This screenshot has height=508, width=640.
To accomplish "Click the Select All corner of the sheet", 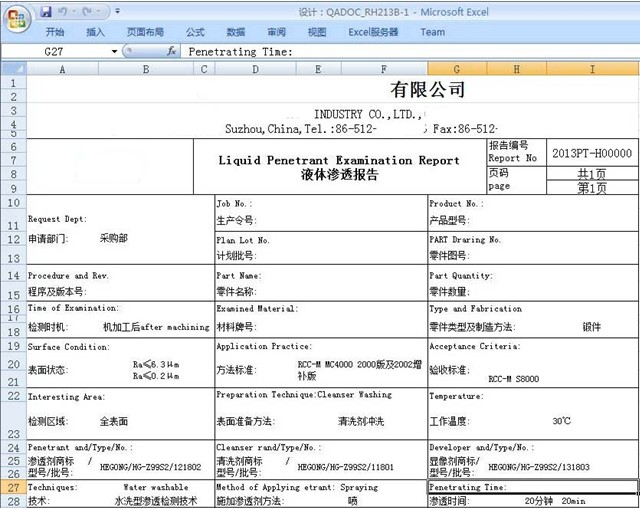I will [x=12, y=69].
